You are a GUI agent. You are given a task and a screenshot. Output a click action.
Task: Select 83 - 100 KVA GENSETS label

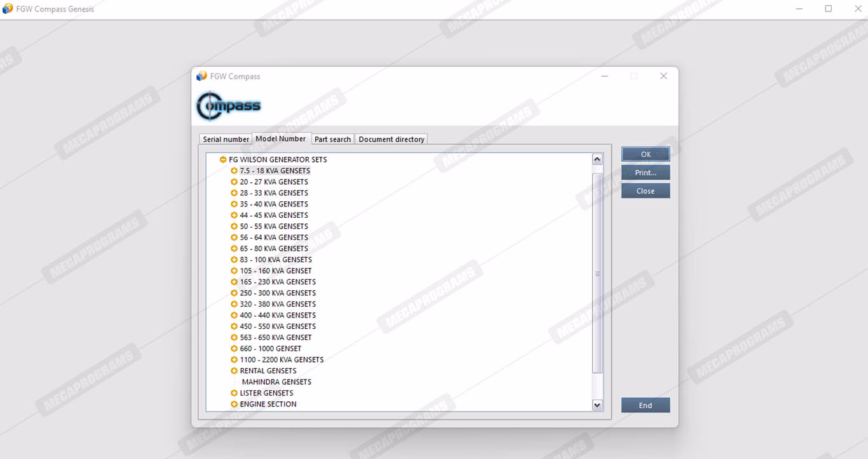[276, 260]
